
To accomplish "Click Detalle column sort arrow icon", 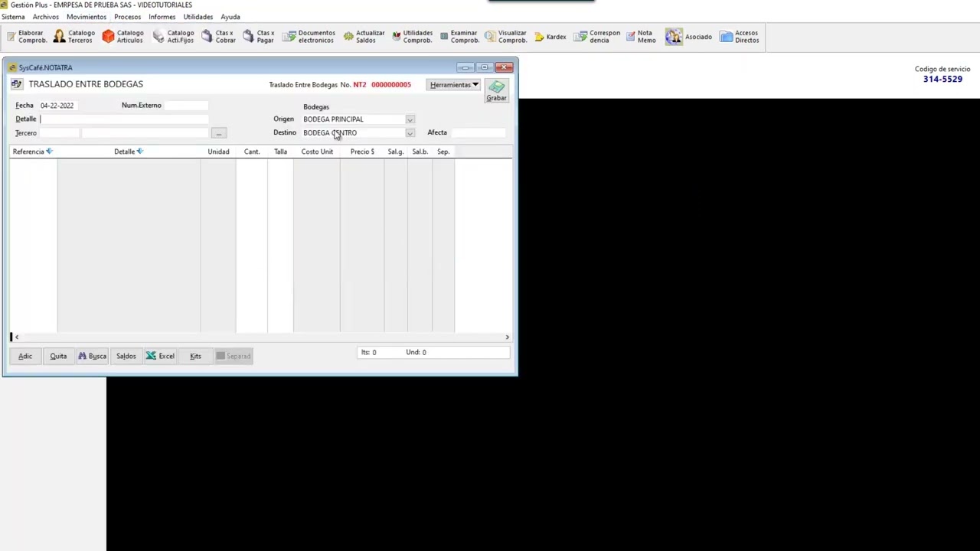I will tap(139, 152).
